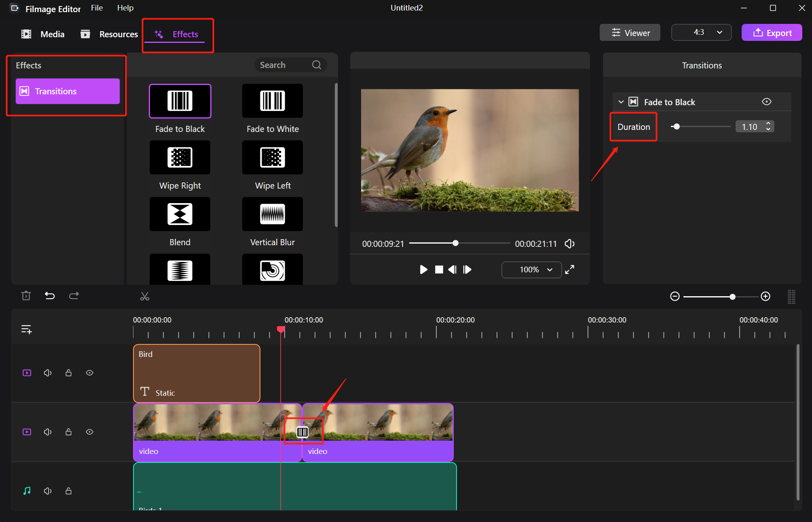
Task: Collapse the Fade to Black section chevron
Action: pos(621,102)
